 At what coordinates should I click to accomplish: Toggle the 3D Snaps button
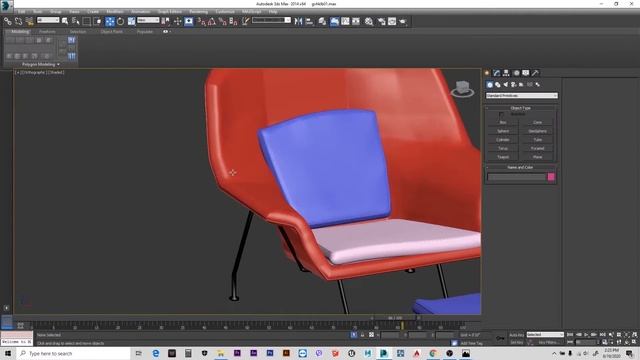coord(201,21)
